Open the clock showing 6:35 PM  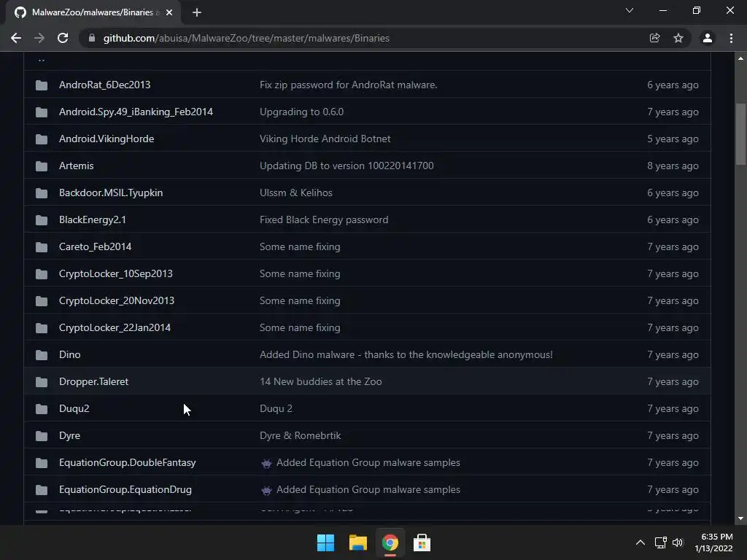(x=714, y=542)
